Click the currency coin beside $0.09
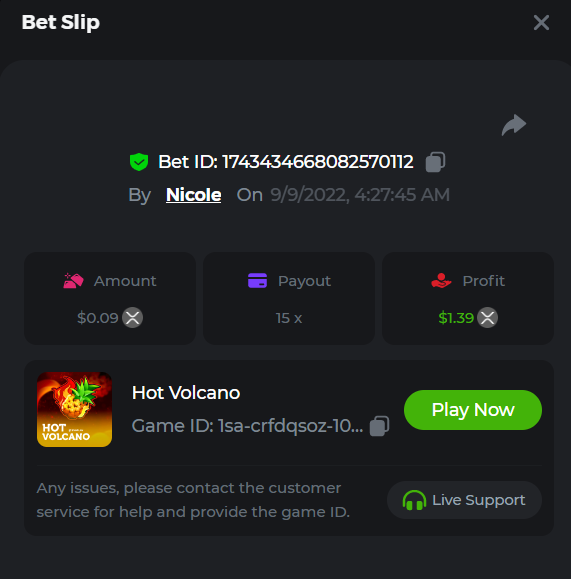The height and width of the screenshot is (579, 571). (x=133, y=318)
